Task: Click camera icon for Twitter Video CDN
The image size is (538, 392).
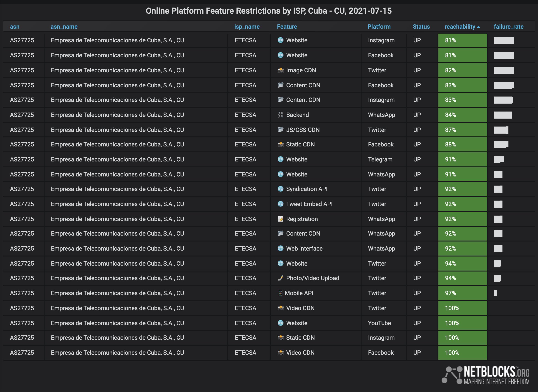Action: (281, 308)
